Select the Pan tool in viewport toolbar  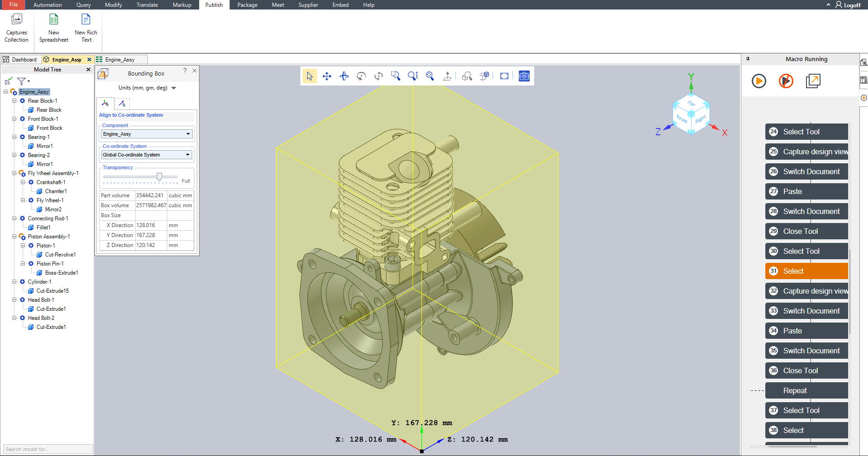[327, 76]
